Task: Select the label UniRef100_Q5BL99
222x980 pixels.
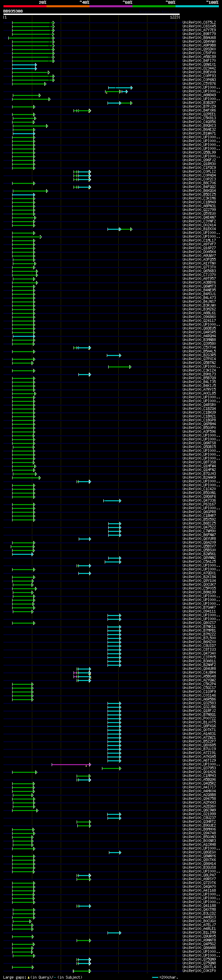Action: [x=199, y=153]
